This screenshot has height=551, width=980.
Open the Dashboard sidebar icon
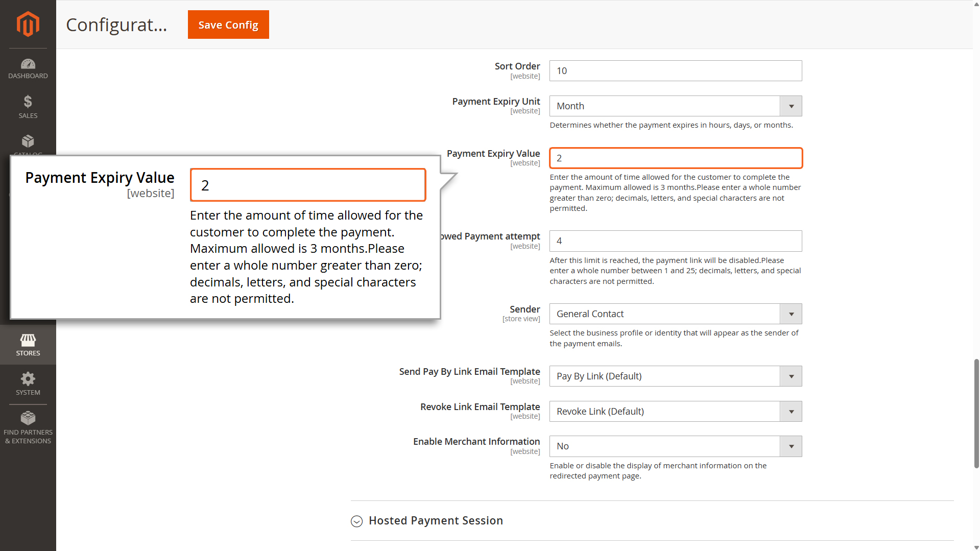pyautogui.click(x=28, y=64)
